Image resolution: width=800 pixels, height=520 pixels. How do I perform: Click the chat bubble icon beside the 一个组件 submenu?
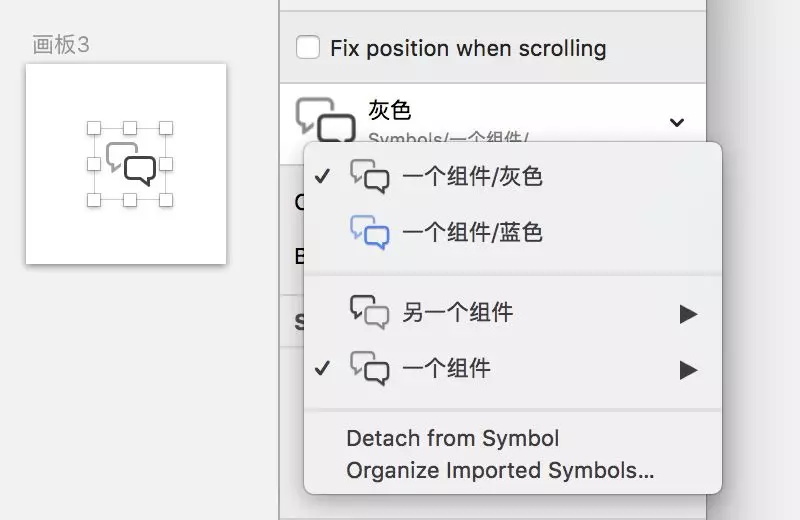[370, 368]
